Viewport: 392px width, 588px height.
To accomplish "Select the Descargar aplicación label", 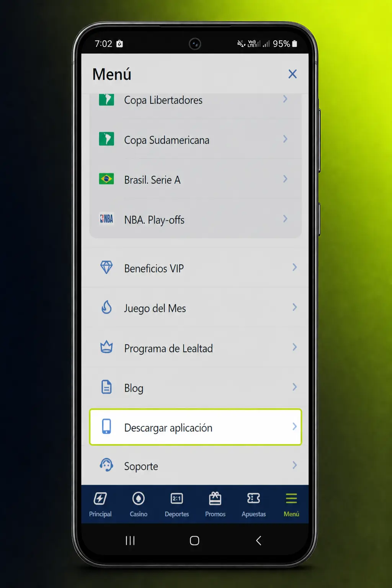I will [x=168, y=428].
